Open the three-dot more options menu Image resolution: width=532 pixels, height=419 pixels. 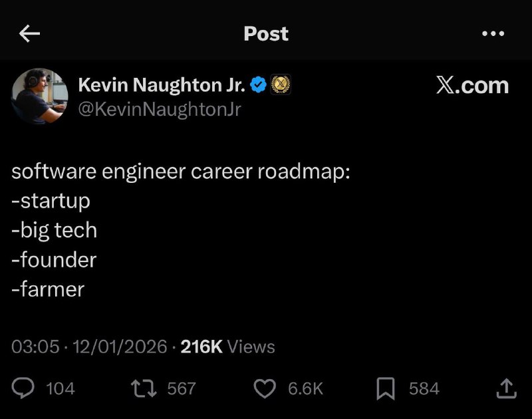493,34
